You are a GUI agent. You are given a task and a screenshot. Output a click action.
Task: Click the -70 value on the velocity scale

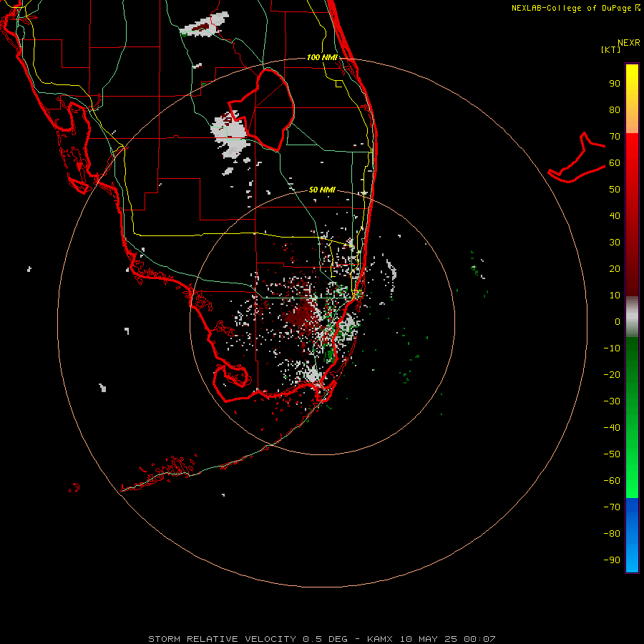612,507
